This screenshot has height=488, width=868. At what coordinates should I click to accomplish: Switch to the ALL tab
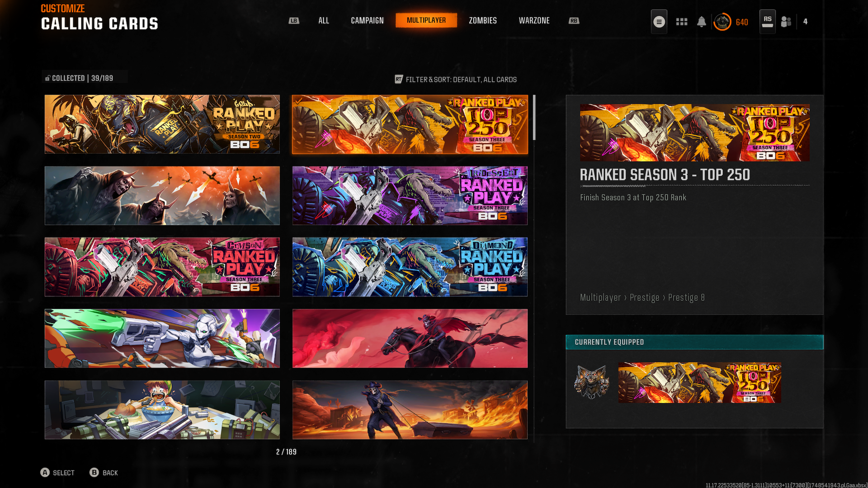point(324,21)
